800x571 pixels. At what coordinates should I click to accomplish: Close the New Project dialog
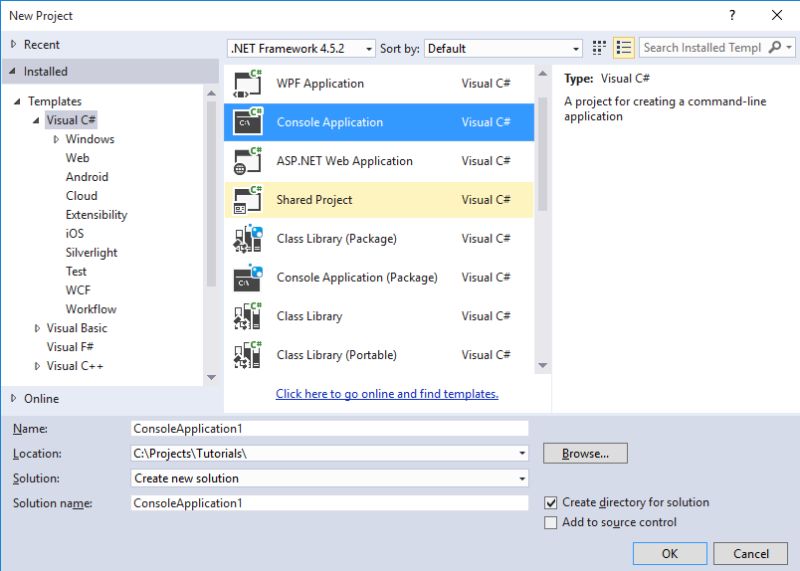(777, 15)
